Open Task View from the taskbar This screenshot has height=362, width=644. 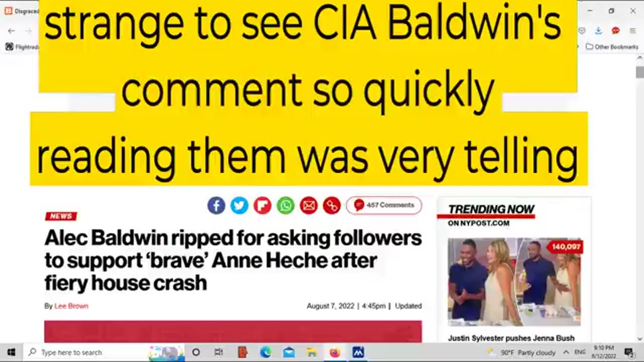tap(218, 352)
